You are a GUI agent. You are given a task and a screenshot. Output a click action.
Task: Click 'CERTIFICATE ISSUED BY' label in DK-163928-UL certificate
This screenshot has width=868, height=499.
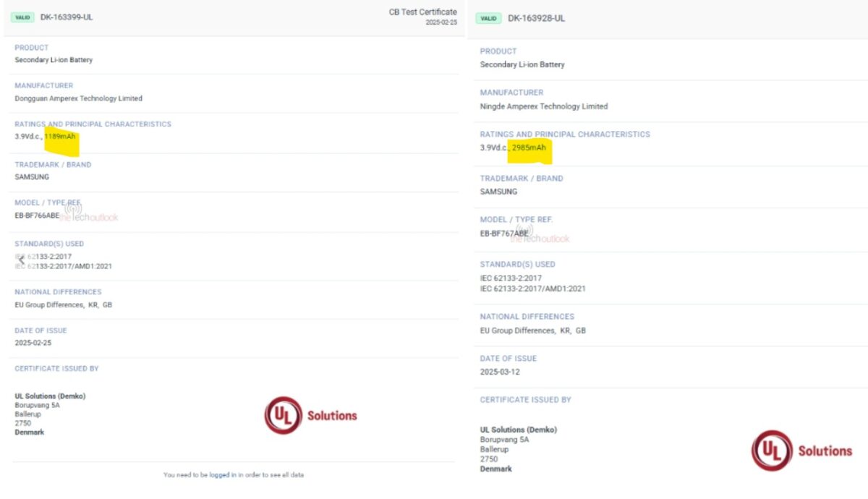coord(526,400)
